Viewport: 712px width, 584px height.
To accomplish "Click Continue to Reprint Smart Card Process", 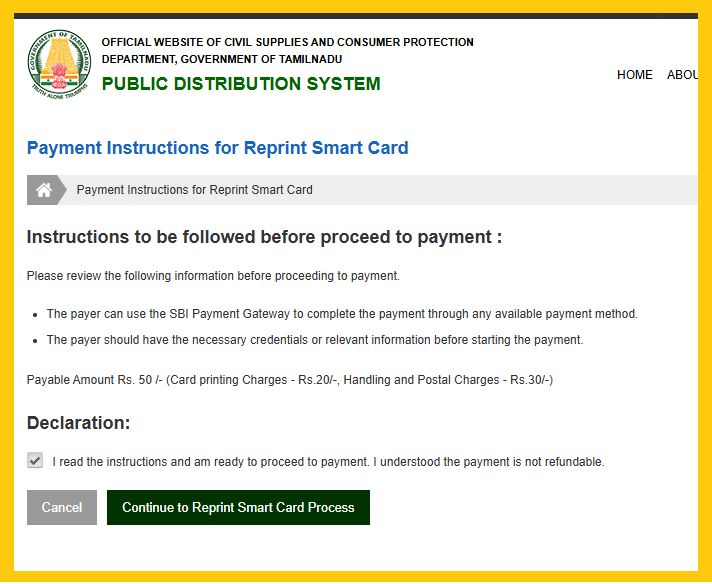I will pos(238,507).
